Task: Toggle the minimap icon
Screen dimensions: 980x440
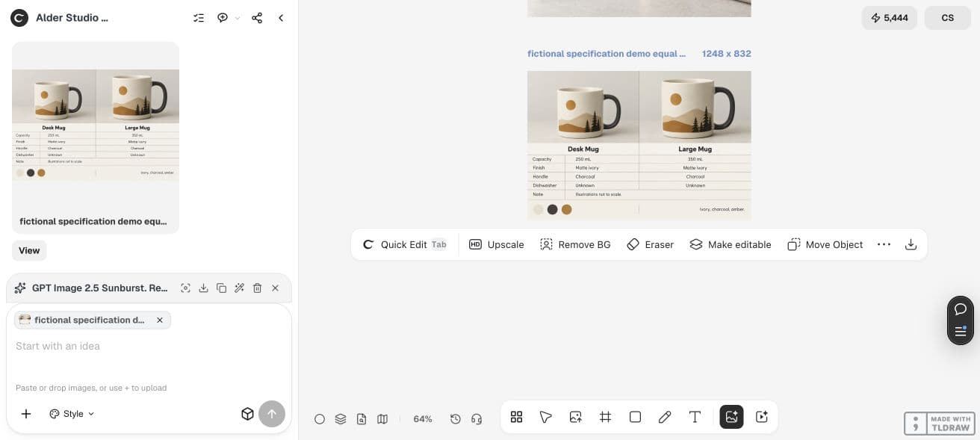Action: coord(382,419)
